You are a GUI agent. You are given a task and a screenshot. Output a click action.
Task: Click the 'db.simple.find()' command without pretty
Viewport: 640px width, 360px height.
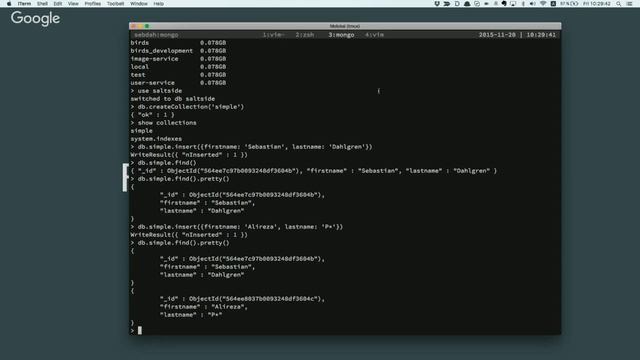coord(163,163)
